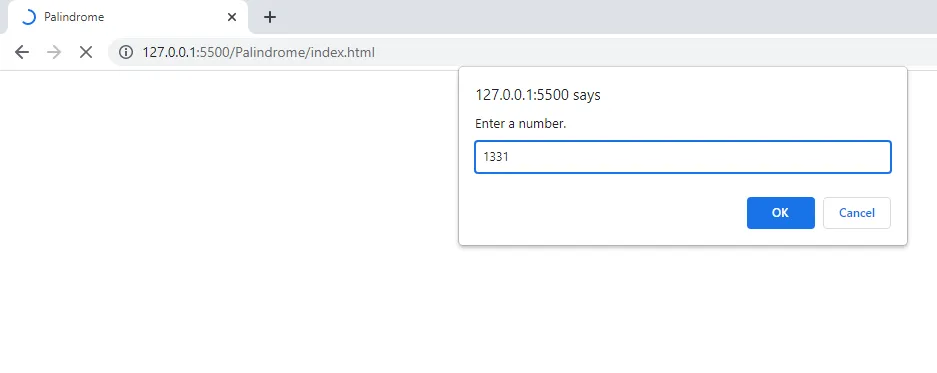This screenshot has width=937, height=373.
Task: Stop loading the page
Action: click(86, 53)
